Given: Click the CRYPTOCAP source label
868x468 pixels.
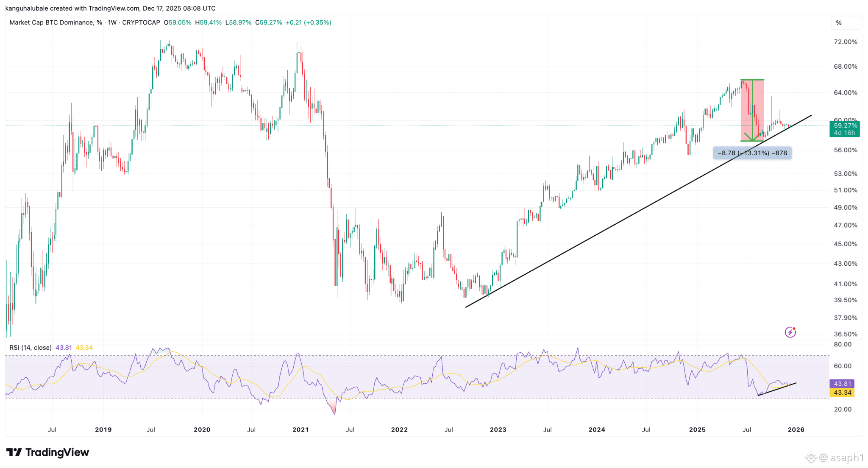Looking at the screenshot, I should [x=141, y=22].
